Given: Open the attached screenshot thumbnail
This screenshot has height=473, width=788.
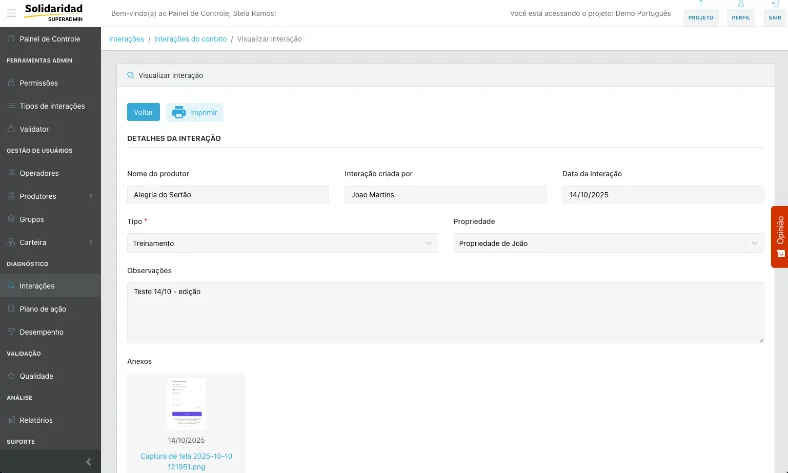Looking at the screenshot, I should 186,404.
